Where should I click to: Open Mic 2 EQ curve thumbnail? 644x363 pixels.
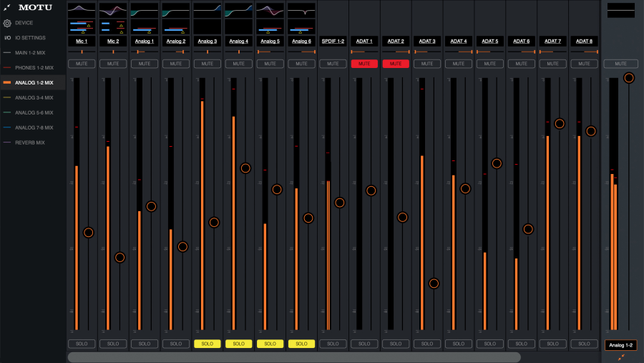click(x=113, y=10)
